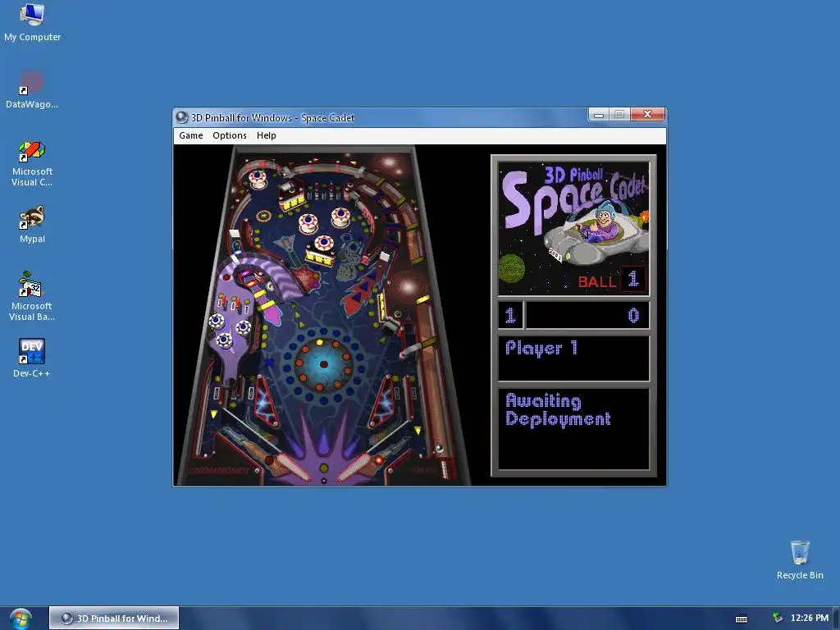Select the Recycle Bin icon

pyautogui.click(x=800, y=559)
